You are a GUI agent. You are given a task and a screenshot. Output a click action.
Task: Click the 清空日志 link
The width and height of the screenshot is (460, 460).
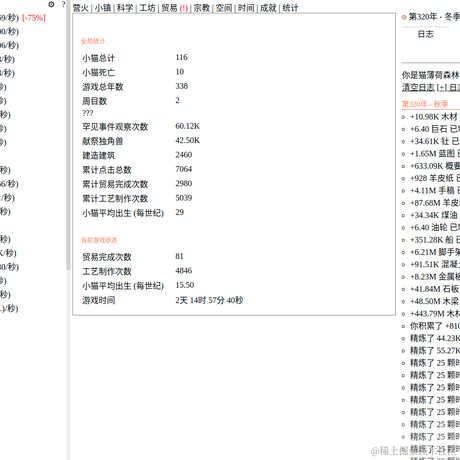pos(418,87)
